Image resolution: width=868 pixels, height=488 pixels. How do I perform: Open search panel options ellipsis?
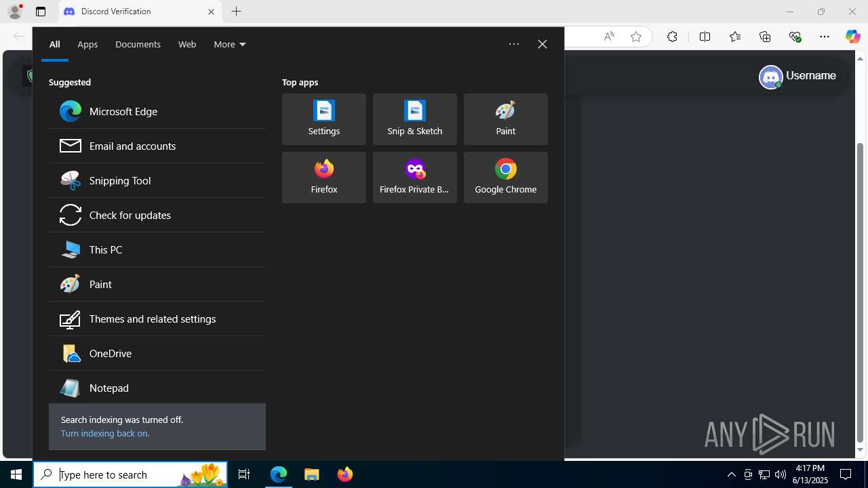(514, 44)
